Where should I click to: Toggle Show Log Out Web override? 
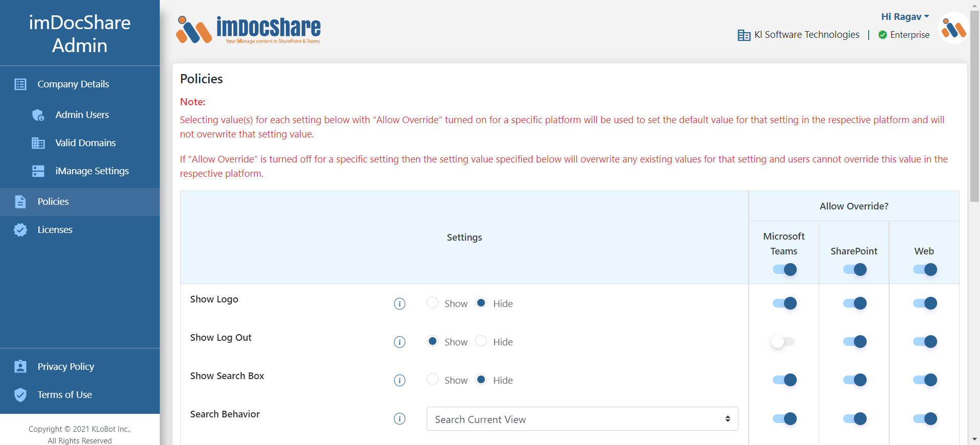coord(924,342)
